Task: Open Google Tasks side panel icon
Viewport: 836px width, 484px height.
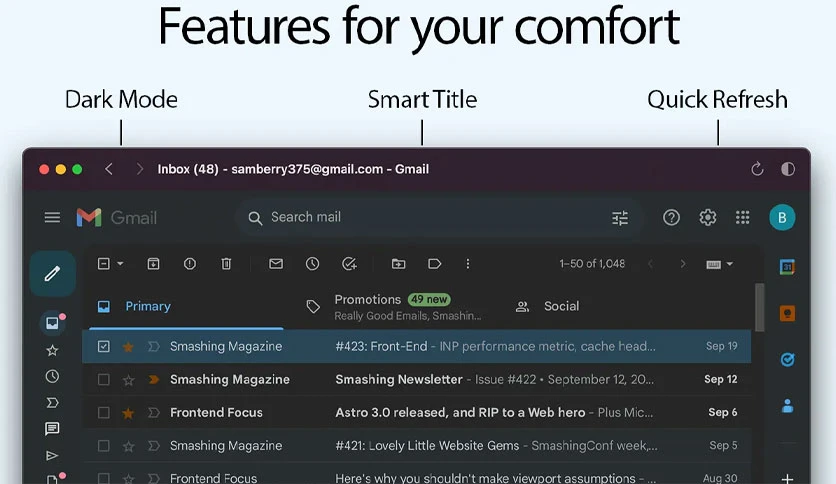Action: click(787, 360)
